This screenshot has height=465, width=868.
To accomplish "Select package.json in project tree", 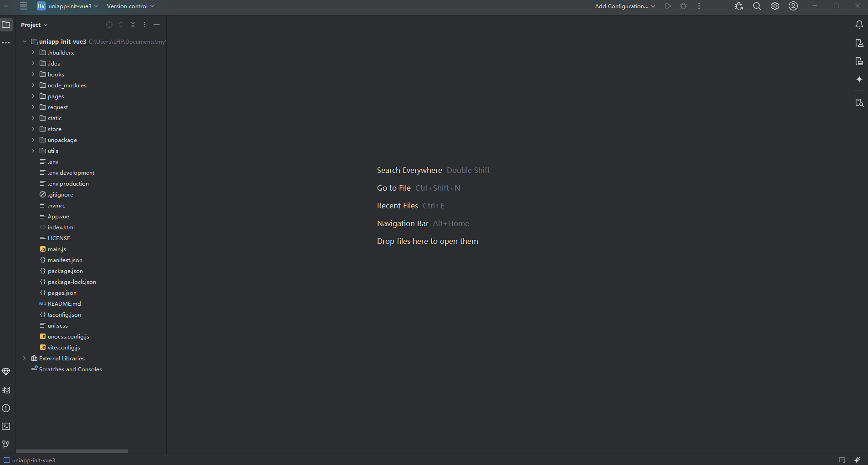I will 65,271.
